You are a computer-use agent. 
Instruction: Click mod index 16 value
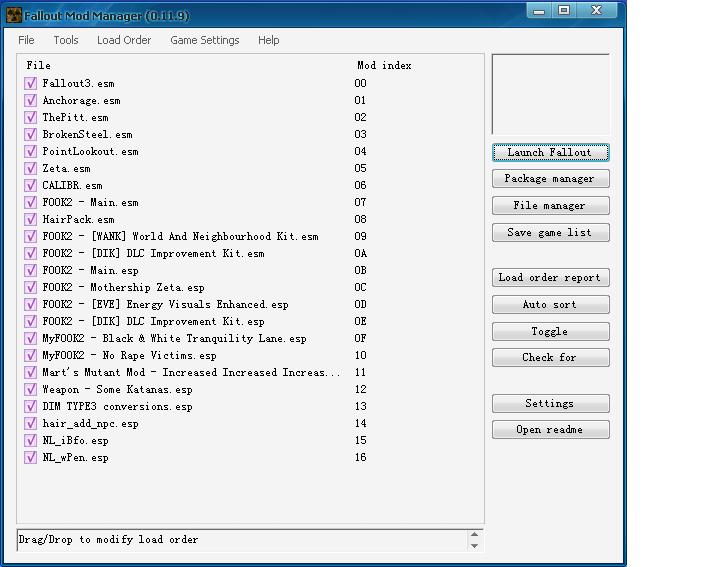point(360,457)
